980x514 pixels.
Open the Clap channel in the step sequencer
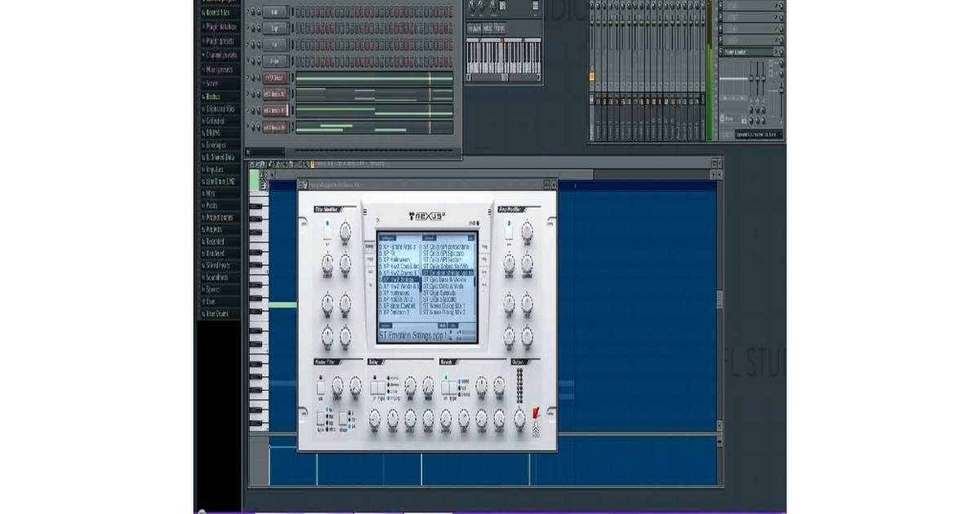coord(275,29)
